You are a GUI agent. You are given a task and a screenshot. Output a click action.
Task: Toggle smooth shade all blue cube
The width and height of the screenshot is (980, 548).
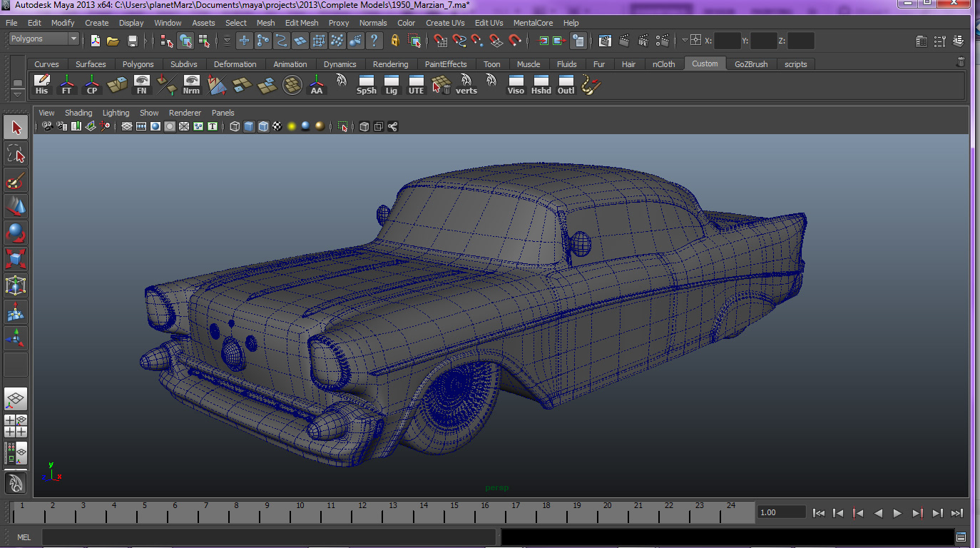point(249,126)
